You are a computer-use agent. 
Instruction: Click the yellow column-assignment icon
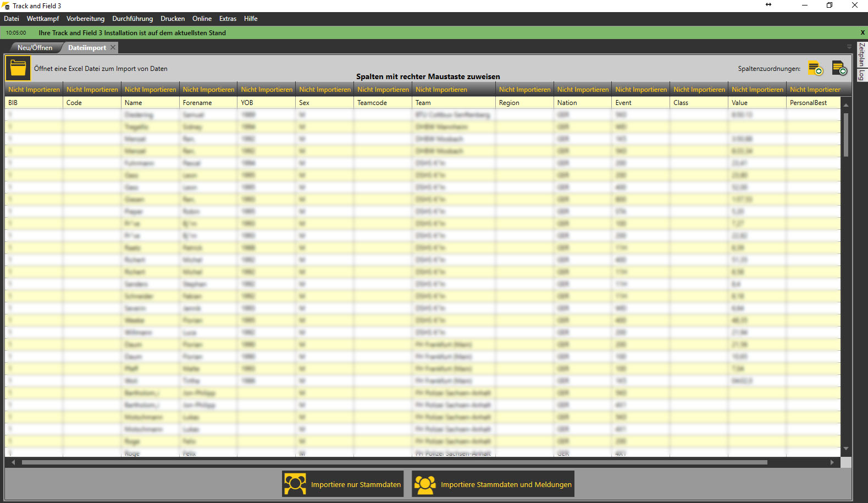coord(815,69)
